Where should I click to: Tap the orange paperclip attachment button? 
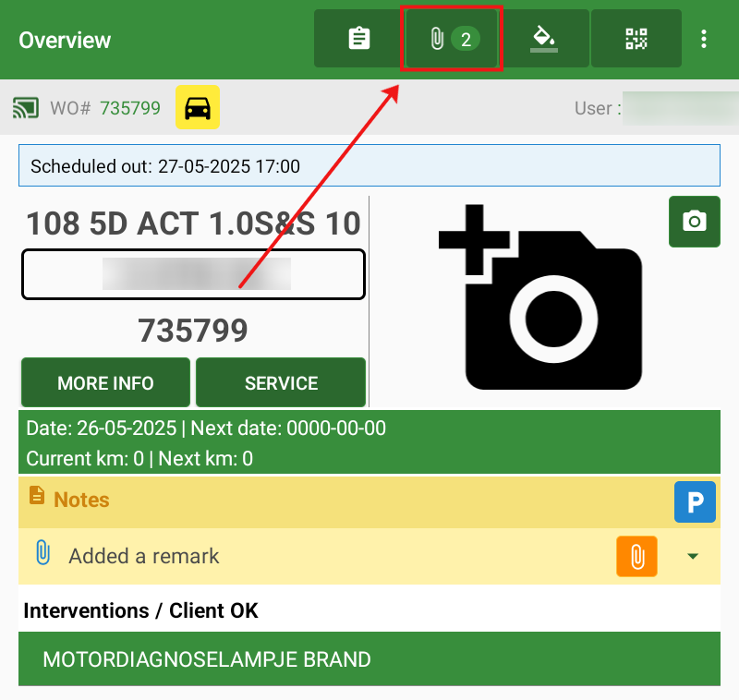click(x=636, y=556)
